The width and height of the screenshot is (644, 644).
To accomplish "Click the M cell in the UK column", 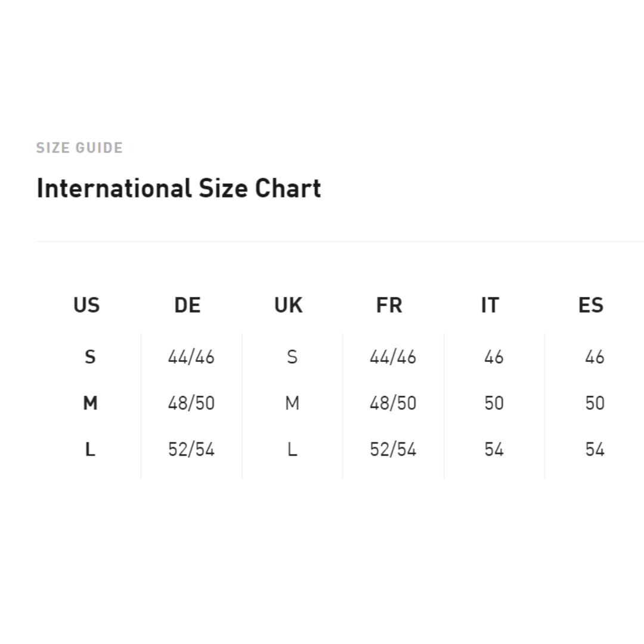I will (x=292, y=403).
